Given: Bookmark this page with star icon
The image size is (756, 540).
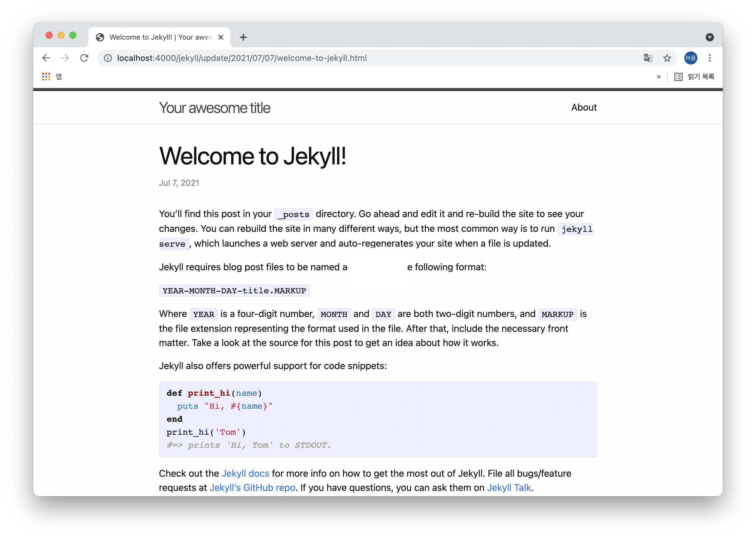Looking at the screenshot, I should pyautogui.click(x=667, y=58).
